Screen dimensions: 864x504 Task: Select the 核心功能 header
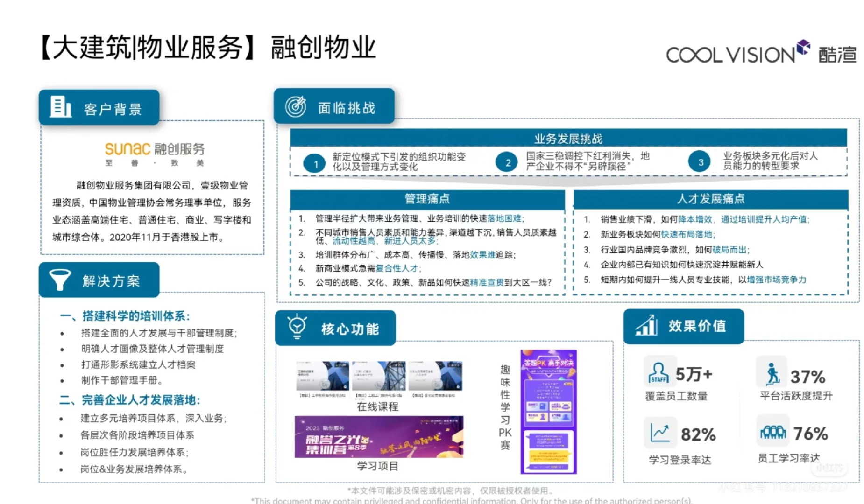tap(335, 328)
